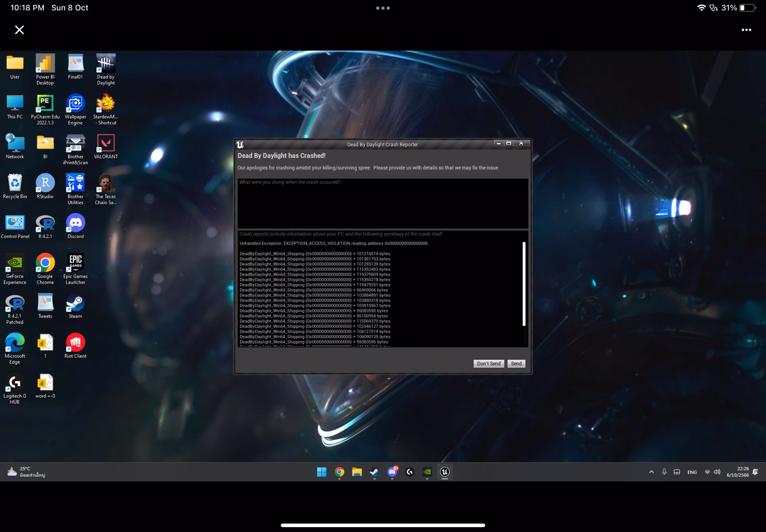Maximize the Crash Reporter window
The height and width of the screenshot is (532, 766).
pos(509,143)
